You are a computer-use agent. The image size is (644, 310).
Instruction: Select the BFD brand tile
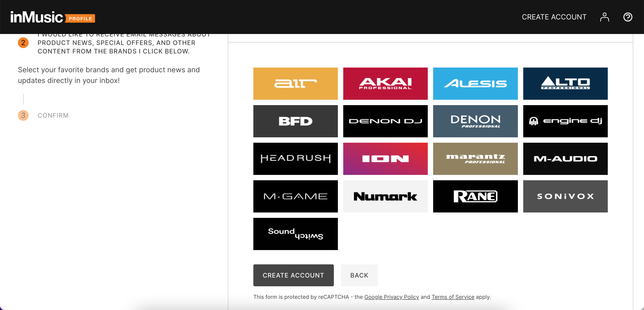295,121
